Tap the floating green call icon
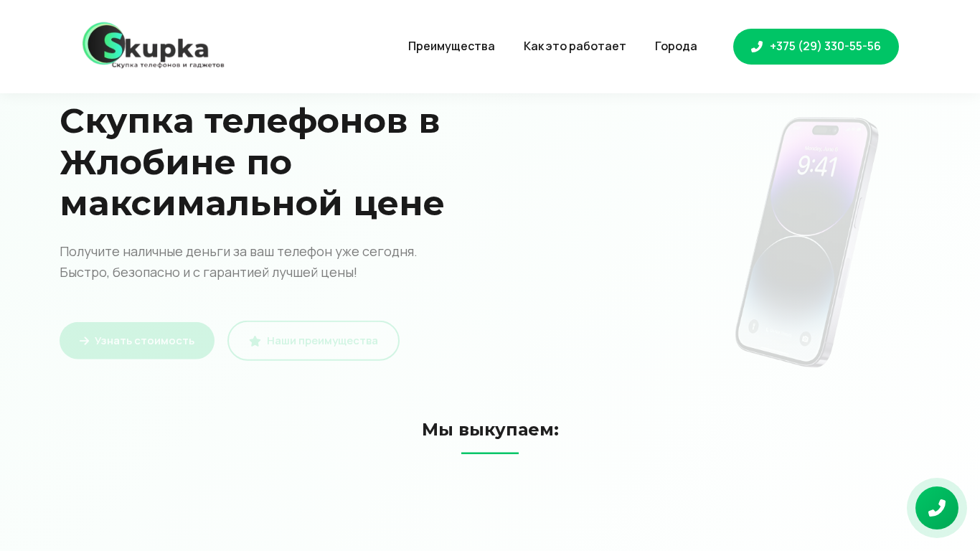The height and width of the screenshot is (551, 980). coord(937,508)
